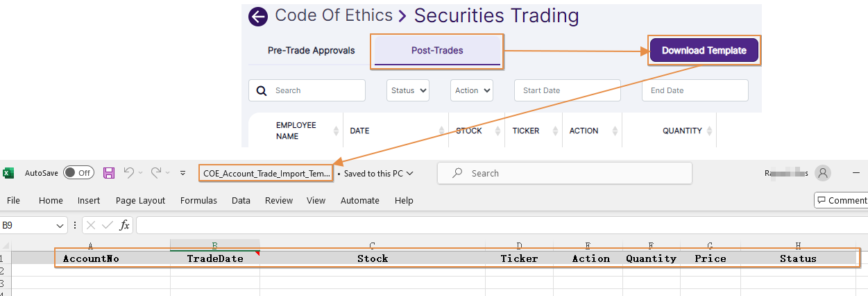868x296 pixels.
Task: Expand the Name Box dropdown arrow
Action: click(x=60, y=225)
